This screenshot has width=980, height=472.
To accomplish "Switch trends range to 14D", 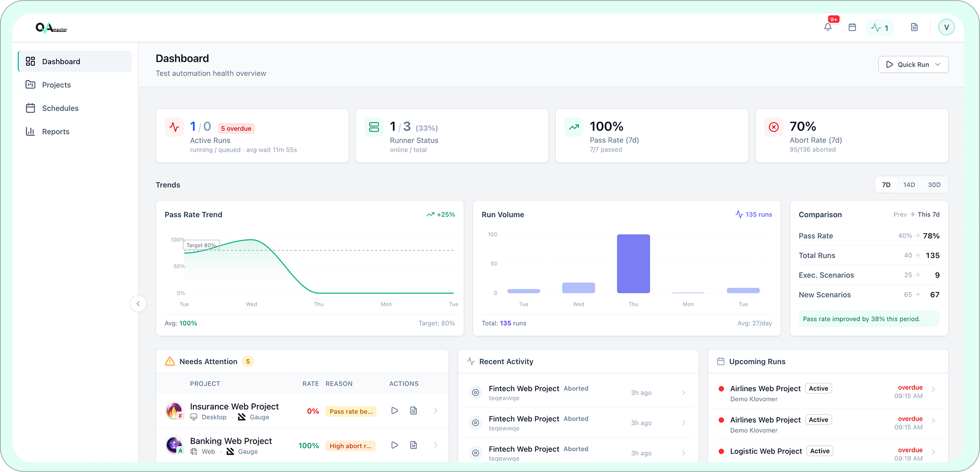I will 909,185.
